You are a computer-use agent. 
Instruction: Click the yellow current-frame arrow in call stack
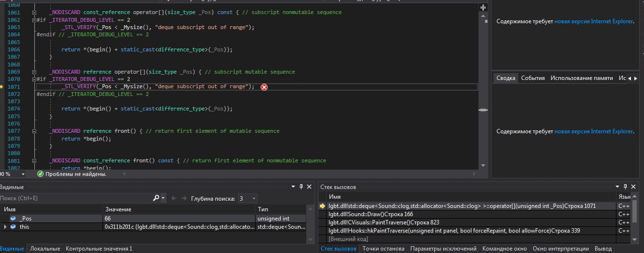(x=323, y=206)
